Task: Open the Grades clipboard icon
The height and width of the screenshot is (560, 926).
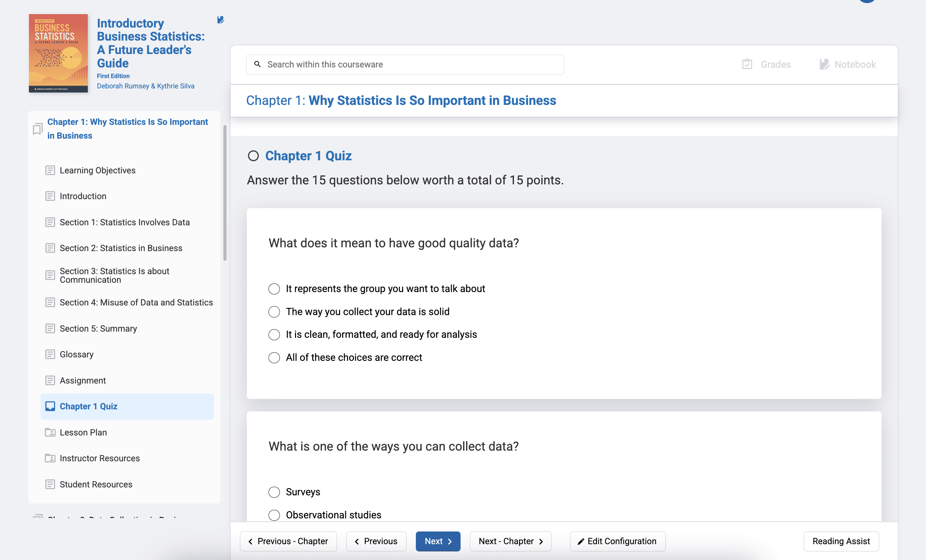Action: [x=747, y=64]
